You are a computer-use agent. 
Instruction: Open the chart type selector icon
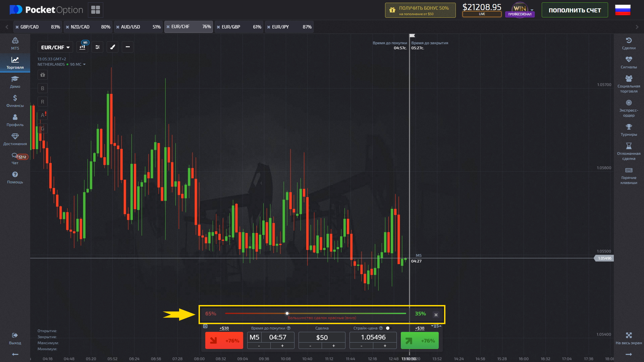coord(82,47)
